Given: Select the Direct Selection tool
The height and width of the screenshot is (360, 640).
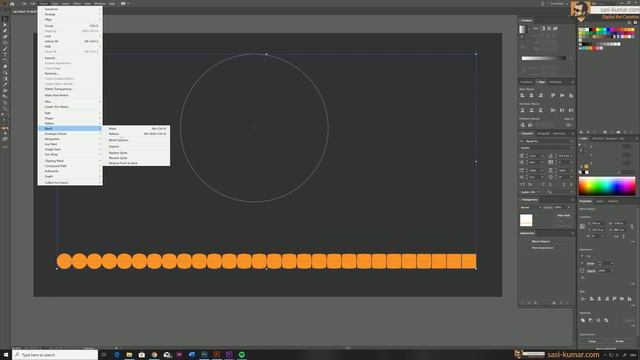Looking at the screenshot, I should pos(5,24).
